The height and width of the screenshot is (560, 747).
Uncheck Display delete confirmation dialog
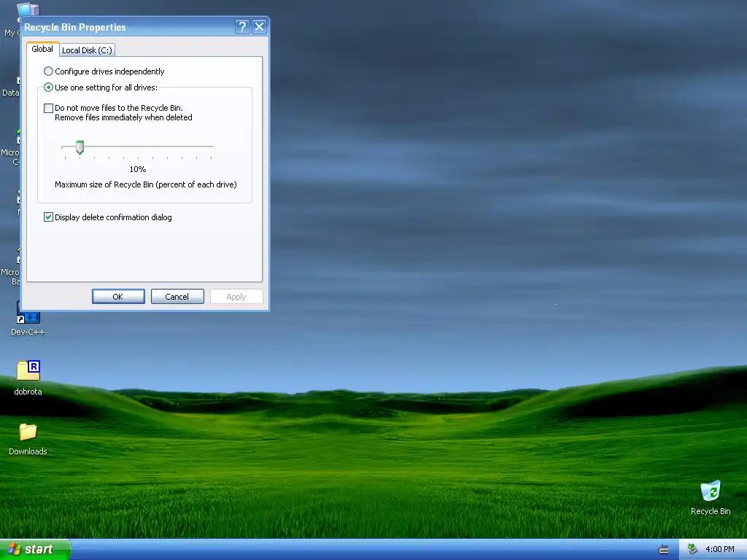coord(48,217)
